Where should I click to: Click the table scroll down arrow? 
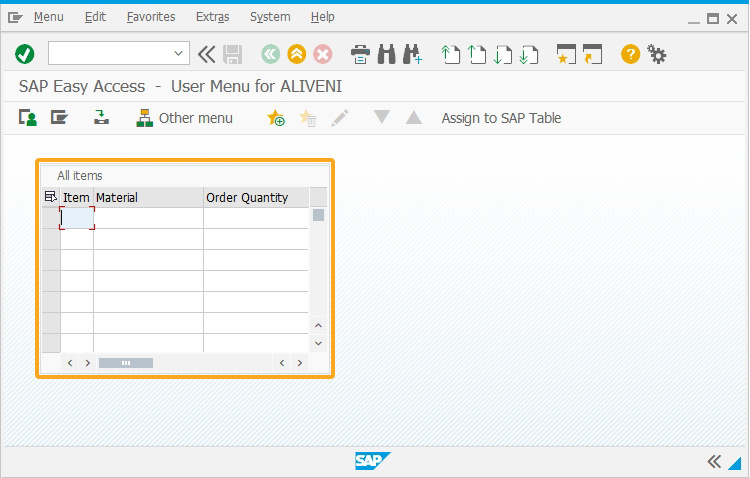click(x=319, y=343)
